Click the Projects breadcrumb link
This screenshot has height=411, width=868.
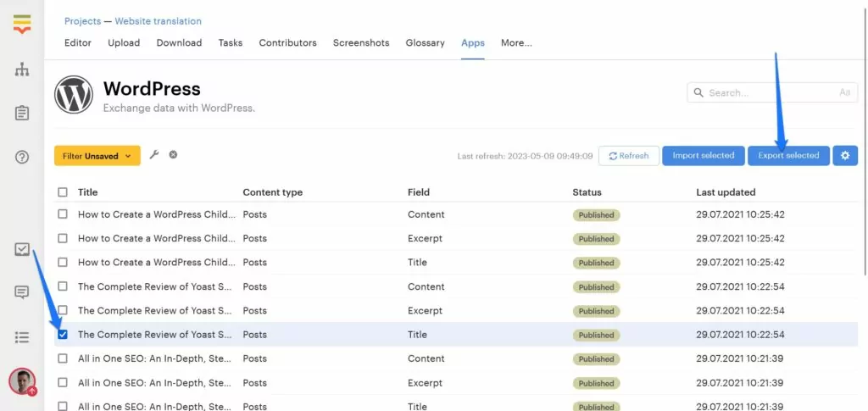82,21
